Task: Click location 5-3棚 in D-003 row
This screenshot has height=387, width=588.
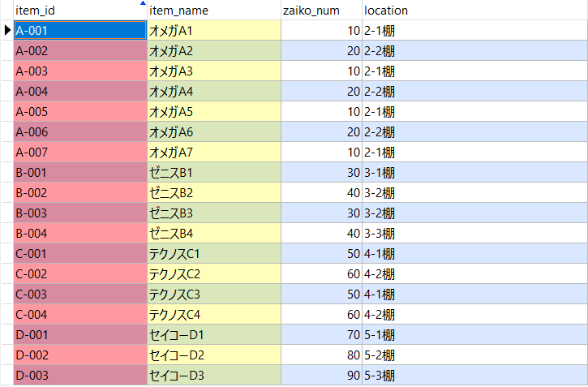Action: click(x=474, y=375)
